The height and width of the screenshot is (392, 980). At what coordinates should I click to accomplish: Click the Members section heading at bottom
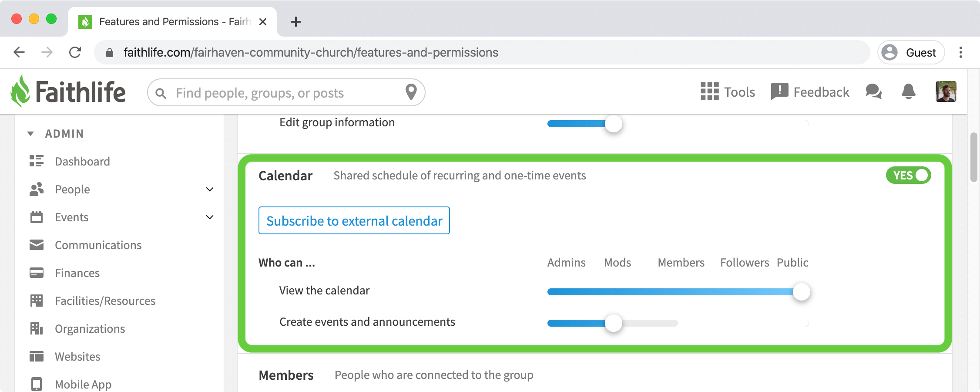(x=286, y=375)
